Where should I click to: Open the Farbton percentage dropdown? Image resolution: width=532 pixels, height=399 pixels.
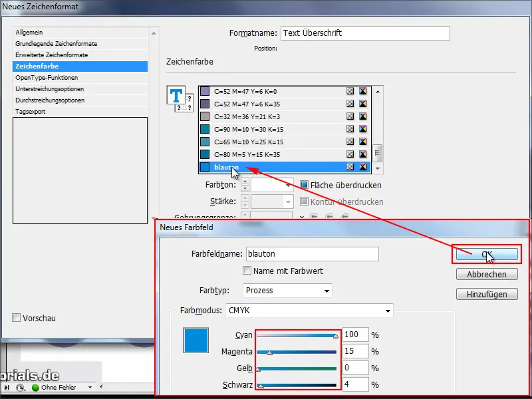pos(288,186)
